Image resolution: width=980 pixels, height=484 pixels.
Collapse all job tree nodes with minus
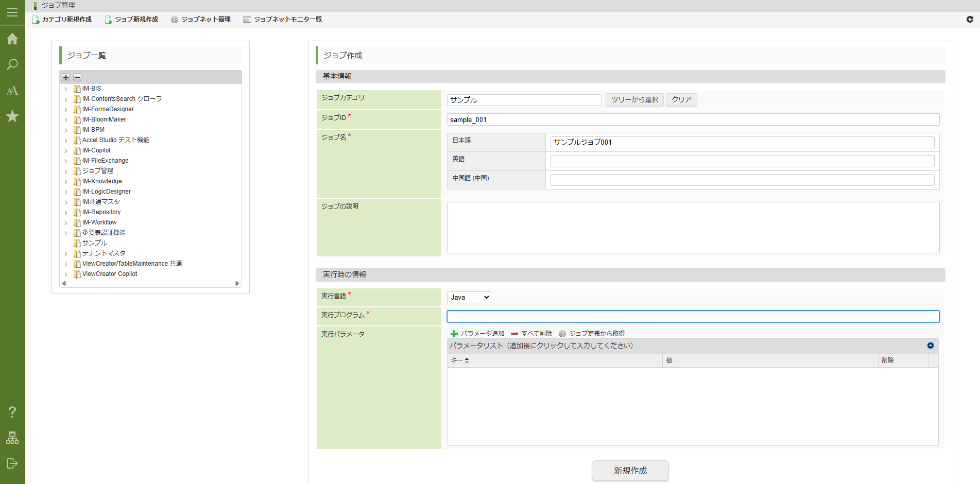click(x=77, y=77)
